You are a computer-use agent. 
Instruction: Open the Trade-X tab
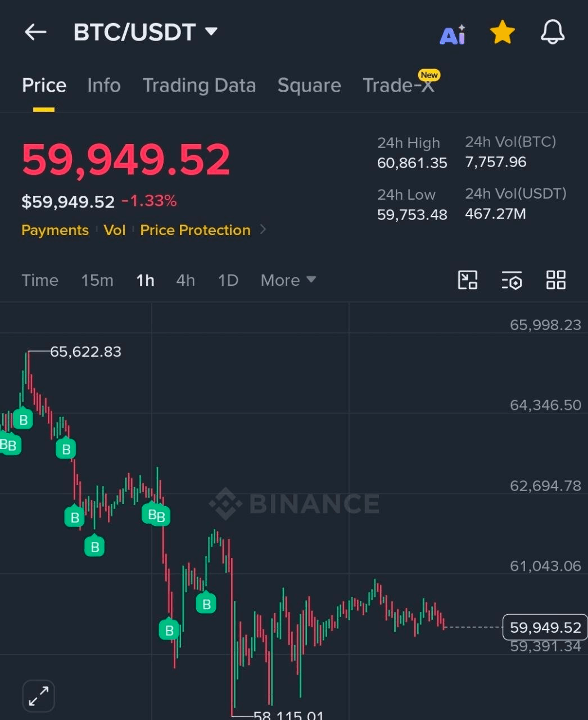tap(399, 85)
